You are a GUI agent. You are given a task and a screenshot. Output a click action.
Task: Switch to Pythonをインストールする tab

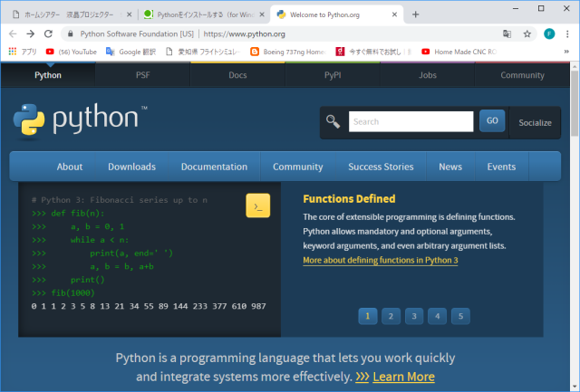click(201, 14)
